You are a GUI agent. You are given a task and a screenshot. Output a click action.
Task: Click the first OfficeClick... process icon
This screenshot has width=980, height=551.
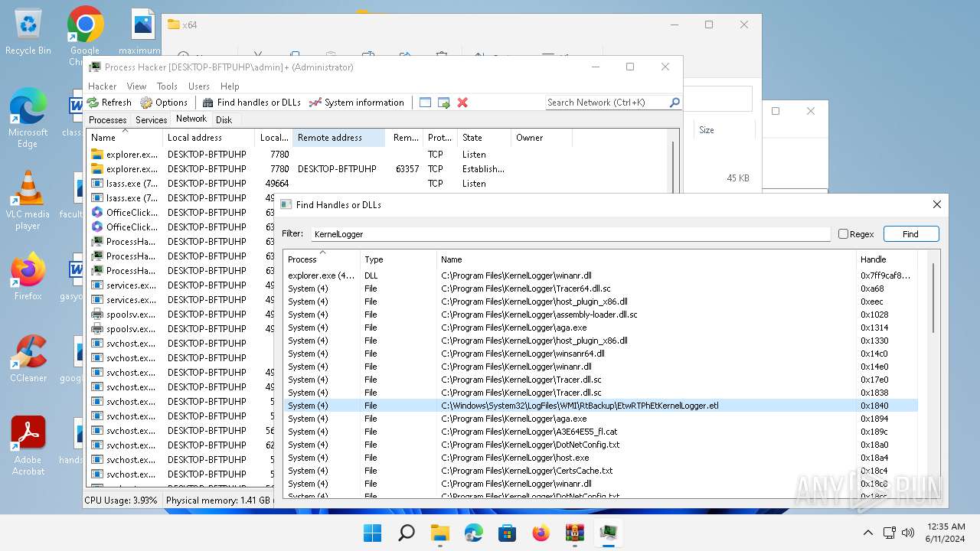tap(96, 213)
